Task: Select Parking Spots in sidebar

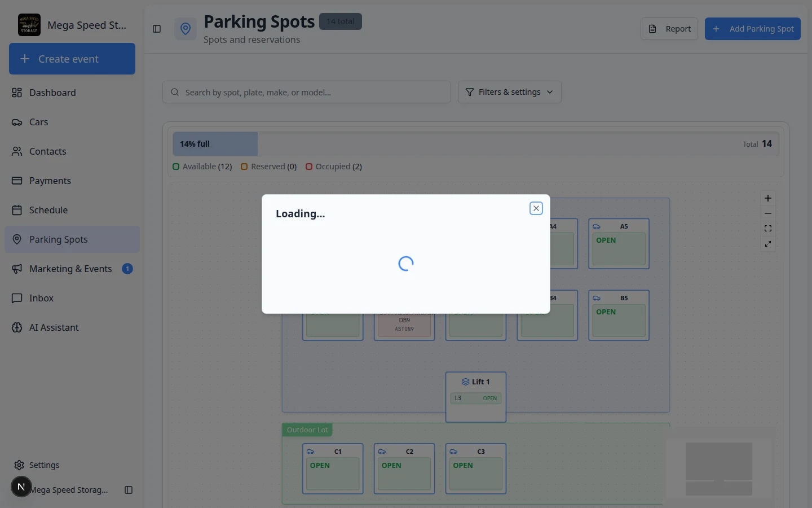Action: coord(72,239)
